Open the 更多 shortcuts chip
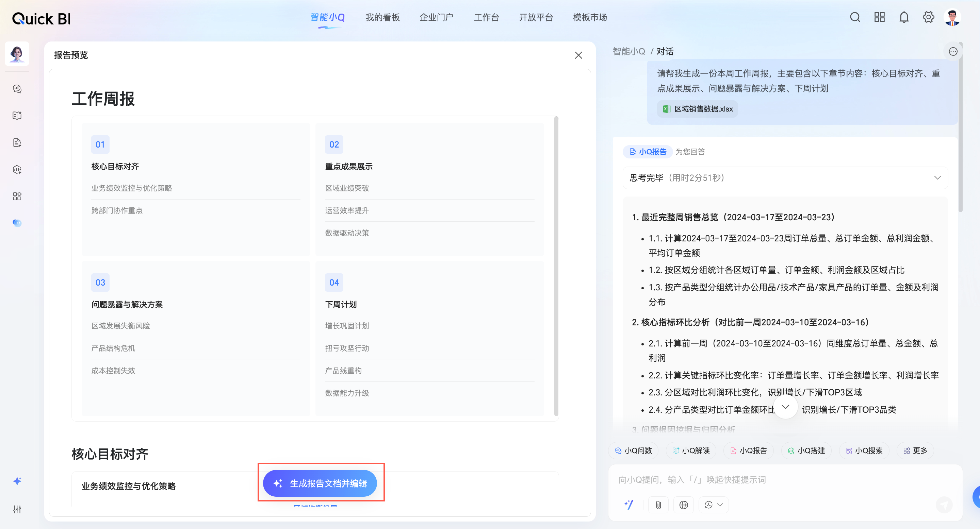 click(x=915, y=451)
